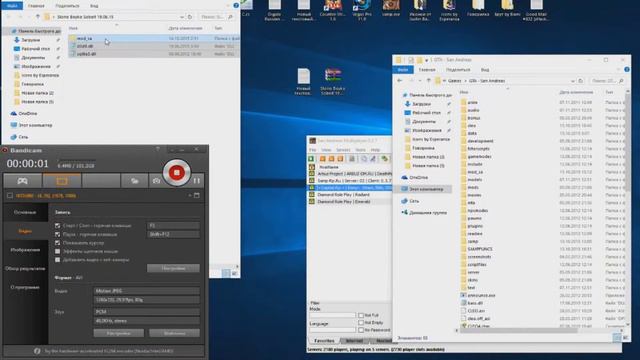Open the Help menu in SA-MP window
This screenshot has width=640, height=360.
click(x=376, y=150)
